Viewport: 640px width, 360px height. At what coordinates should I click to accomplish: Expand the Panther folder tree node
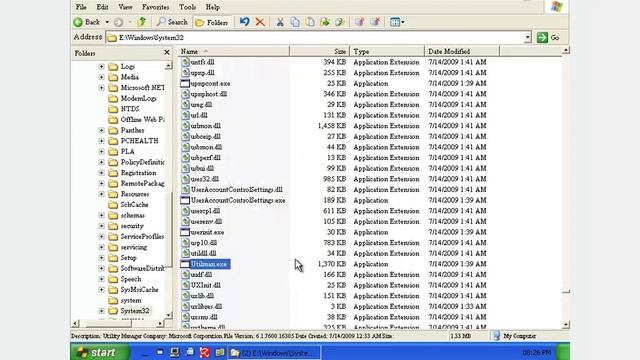click(101, 130)
